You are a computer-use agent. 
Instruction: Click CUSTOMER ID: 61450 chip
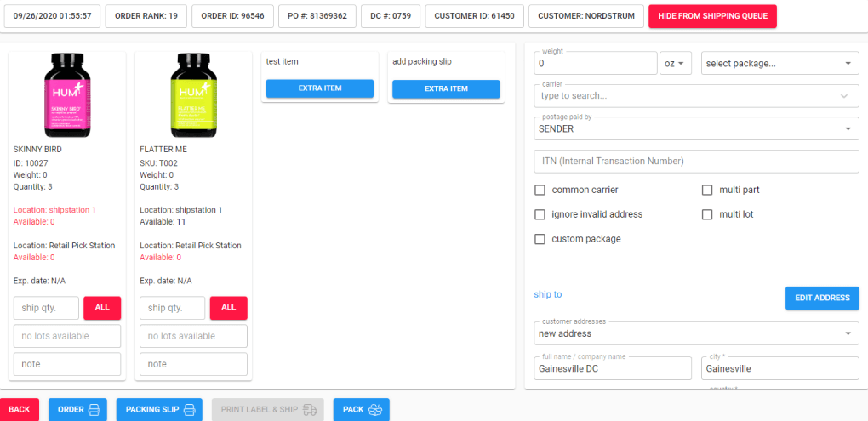point(474,16)
